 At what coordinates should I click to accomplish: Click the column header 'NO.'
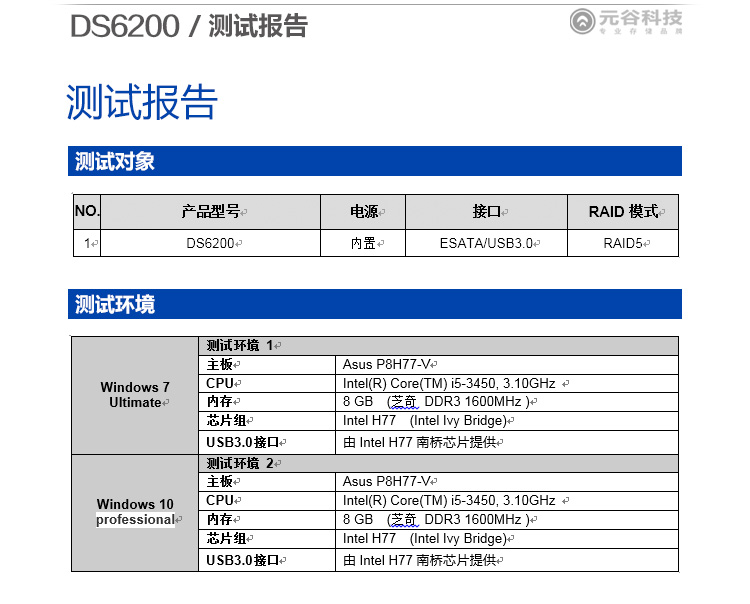[87, 211]
